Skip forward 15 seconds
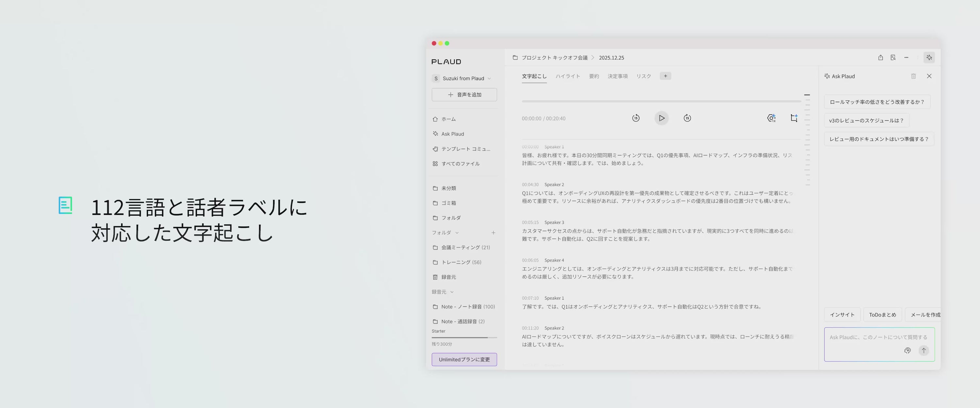 (687, 118)
